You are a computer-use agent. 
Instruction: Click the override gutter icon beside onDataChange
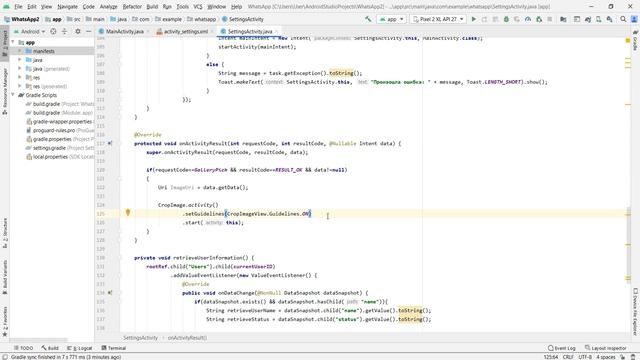(x=110, y=293)
